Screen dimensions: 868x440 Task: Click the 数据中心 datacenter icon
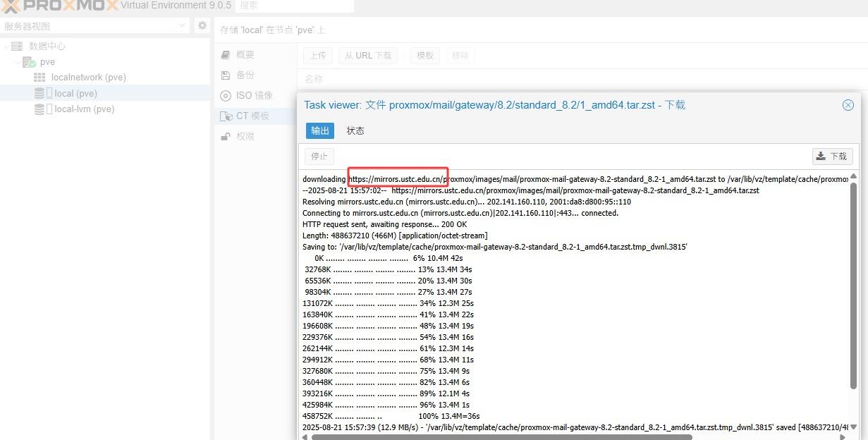(18, 47)
